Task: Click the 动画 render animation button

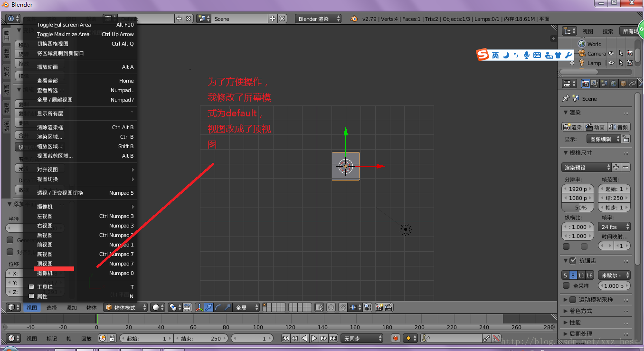Action: click(x=595, y=127)
